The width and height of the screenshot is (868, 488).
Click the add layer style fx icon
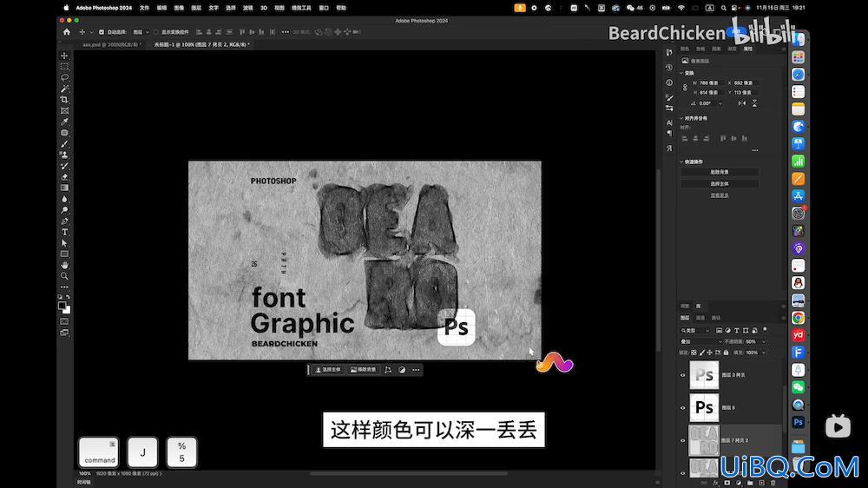[x=715, y=483]
